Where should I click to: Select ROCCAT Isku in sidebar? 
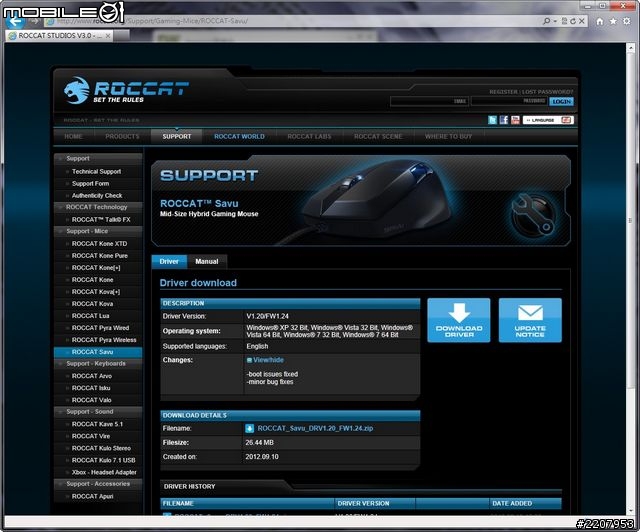tap(91, 388)
